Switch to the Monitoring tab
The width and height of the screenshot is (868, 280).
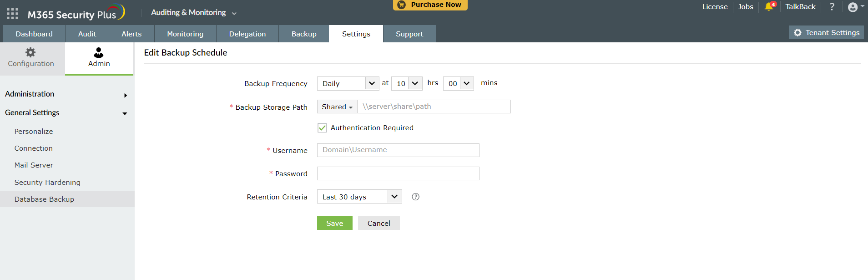(x=185, y=34)
